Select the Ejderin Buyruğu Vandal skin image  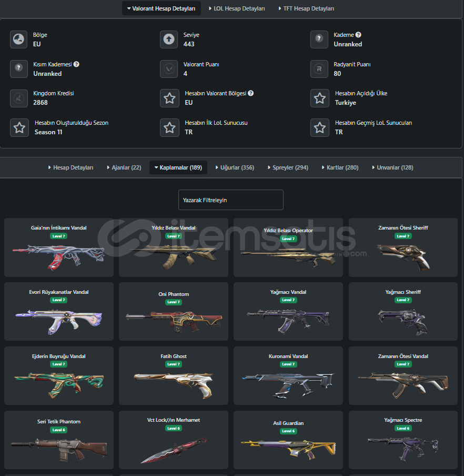[x=58, y=385]
